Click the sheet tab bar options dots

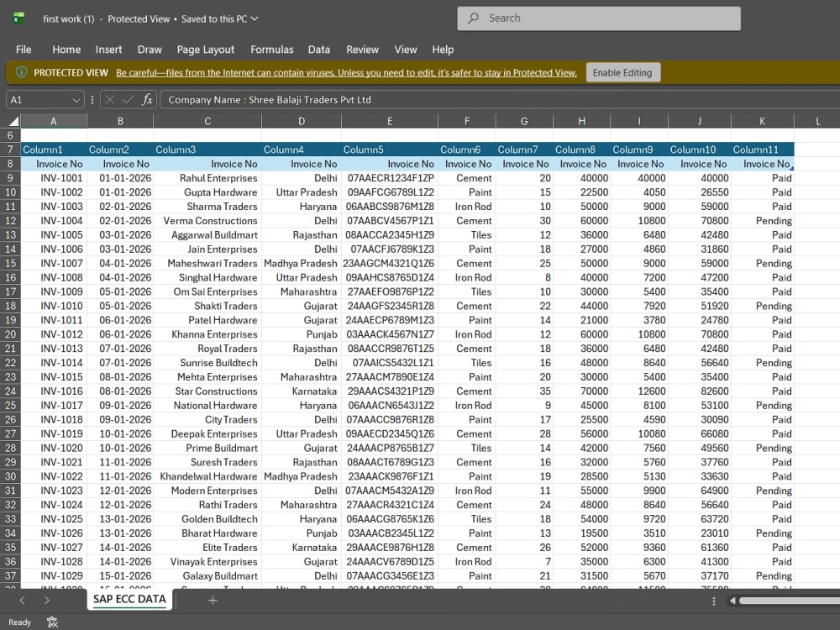[713, 601]
